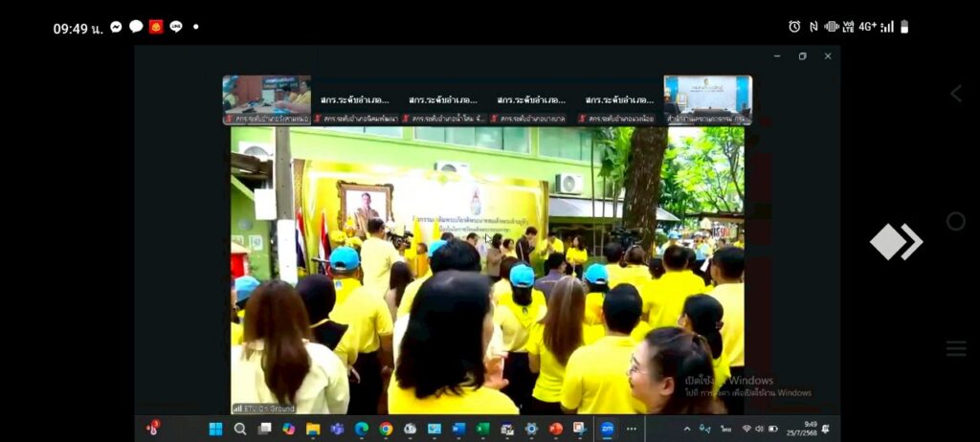
Task: Switch to Zoom app in taskbar
Action: [x=607, y=429]
